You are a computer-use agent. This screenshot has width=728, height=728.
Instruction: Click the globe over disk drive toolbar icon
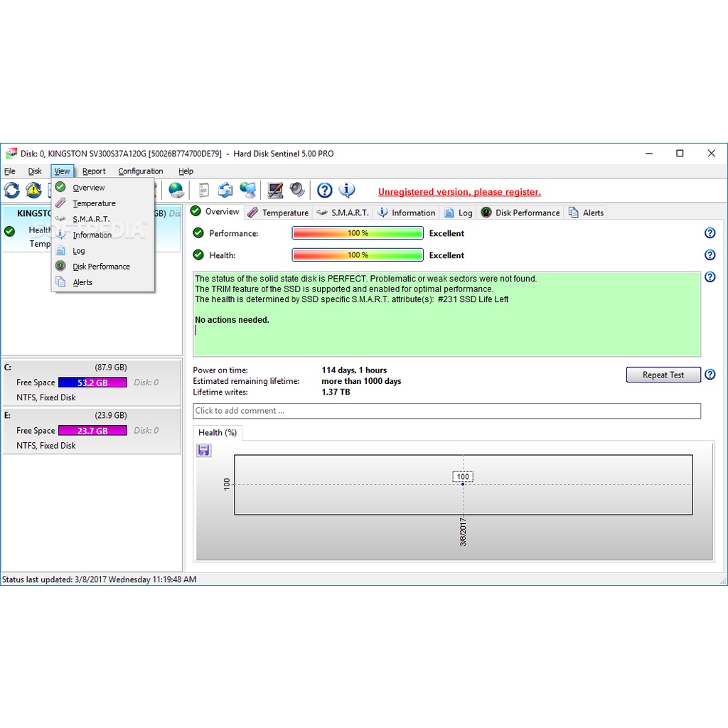(x=176, y=191)
